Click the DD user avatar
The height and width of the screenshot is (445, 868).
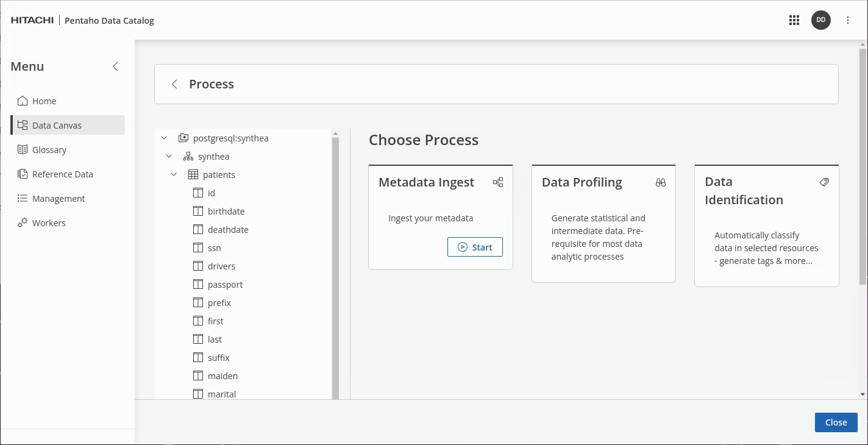pos(820,20)
